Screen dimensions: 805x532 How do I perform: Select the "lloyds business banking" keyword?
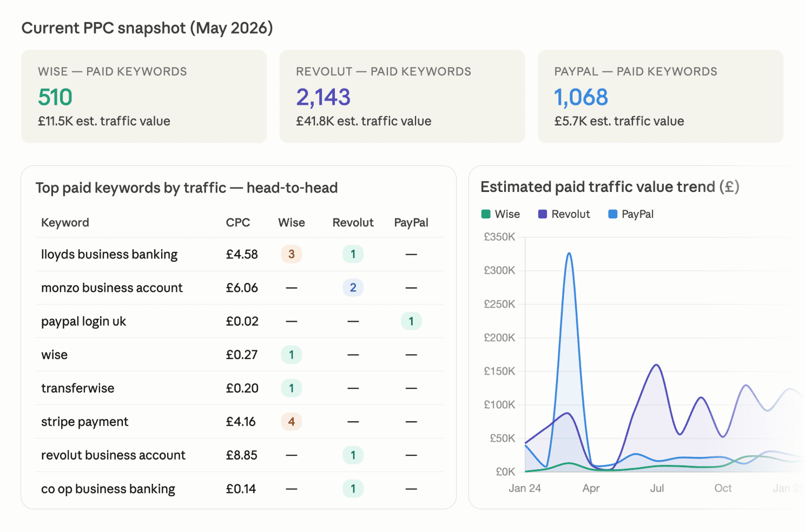(109, 255)
